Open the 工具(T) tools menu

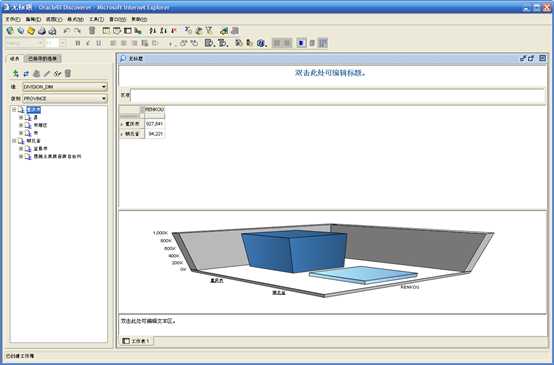pyautogui.click(x=96, y=19)
